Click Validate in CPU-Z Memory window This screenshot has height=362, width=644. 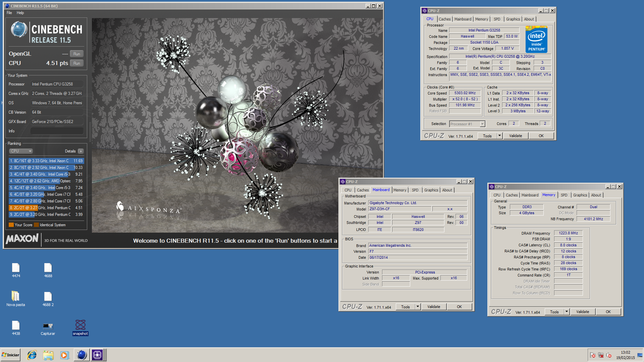pos(583,312)
